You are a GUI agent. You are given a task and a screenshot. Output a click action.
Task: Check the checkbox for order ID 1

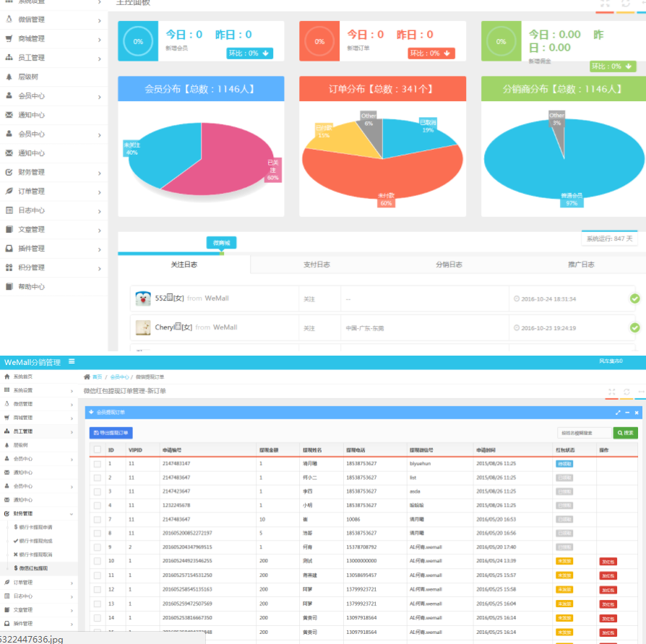[x=97, y=463]
